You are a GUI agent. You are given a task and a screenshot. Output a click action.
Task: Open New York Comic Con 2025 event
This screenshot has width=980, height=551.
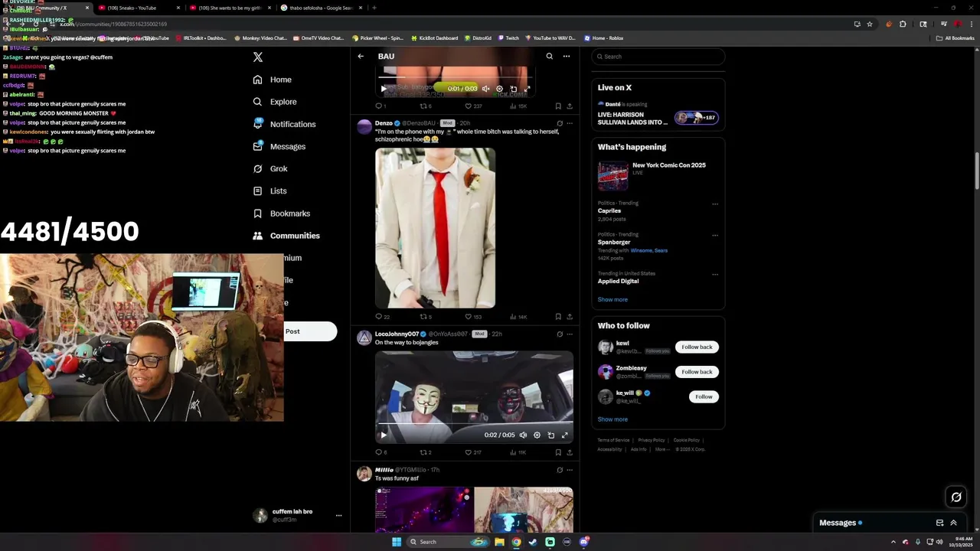pyautogui.click(x=658, y=175)
